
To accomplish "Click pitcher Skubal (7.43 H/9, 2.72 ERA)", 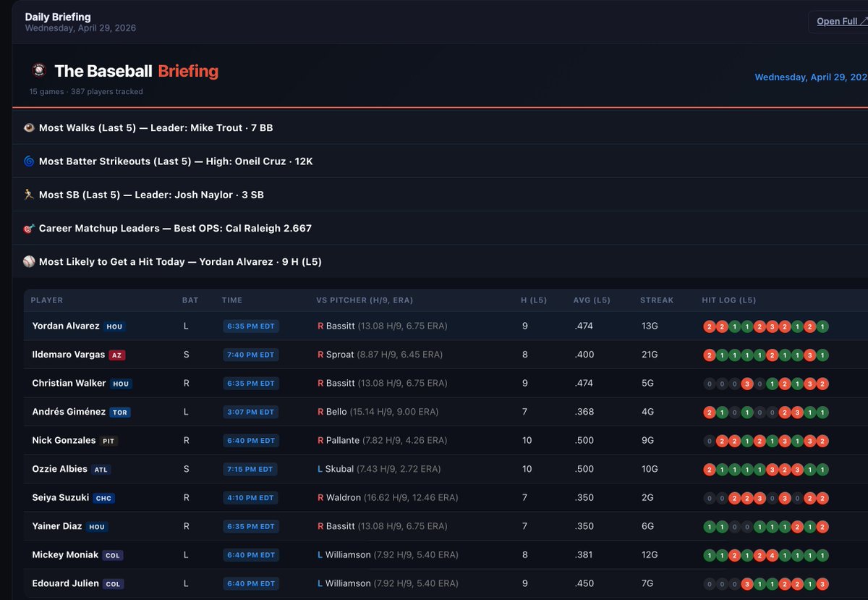I will 380,469.
